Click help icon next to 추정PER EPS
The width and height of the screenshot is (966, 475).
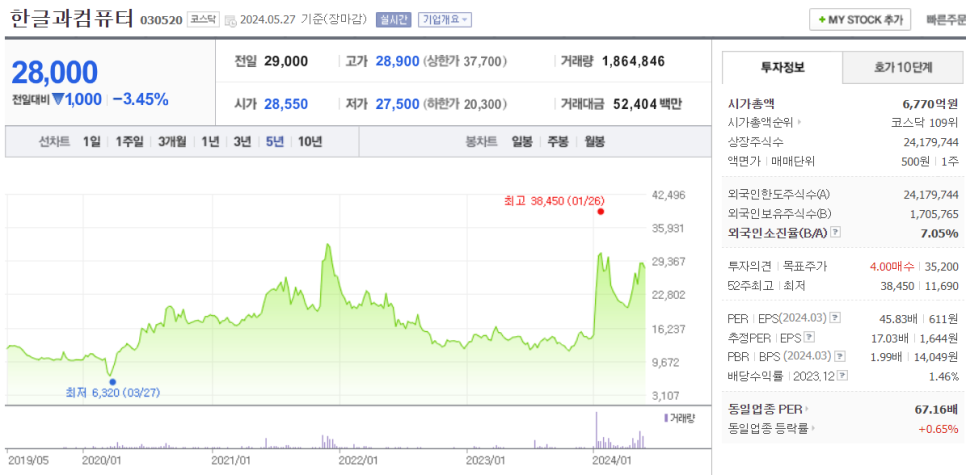point(810,337)
